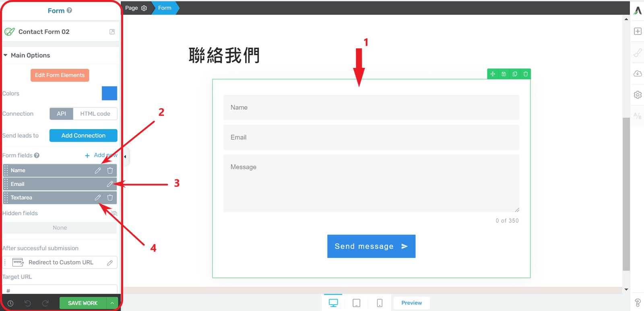Viewport: 644px width, 311px height.
Task: Open Contact Form 02 external link icon
Action: (112, 32)
